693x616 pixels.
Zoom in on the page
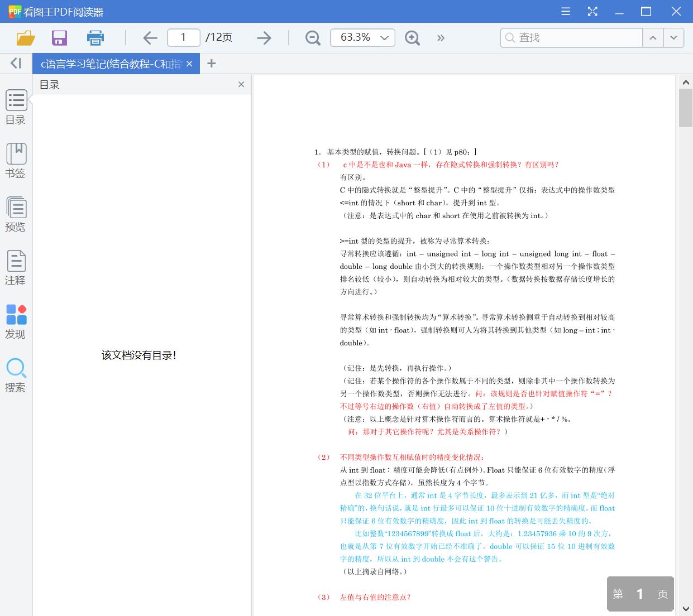pos(412,37)
